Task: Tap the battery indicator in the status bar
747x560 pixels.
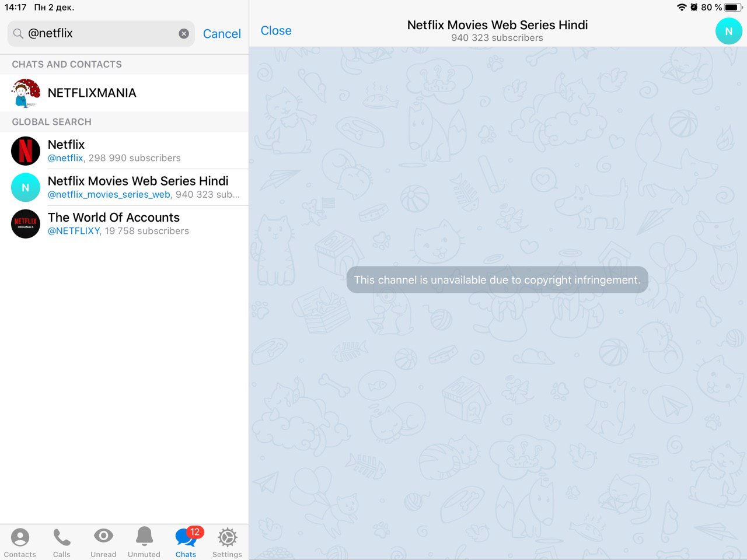Action: [733, 8]
